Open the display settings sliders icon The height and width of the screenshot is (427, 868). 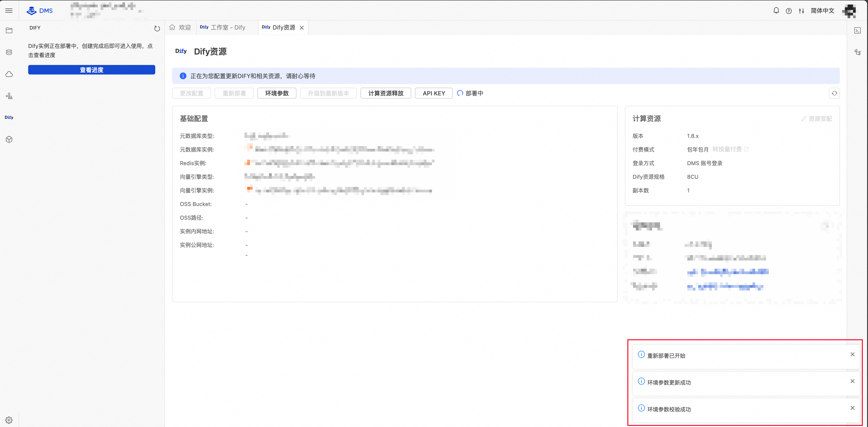[x=801, y=11]
